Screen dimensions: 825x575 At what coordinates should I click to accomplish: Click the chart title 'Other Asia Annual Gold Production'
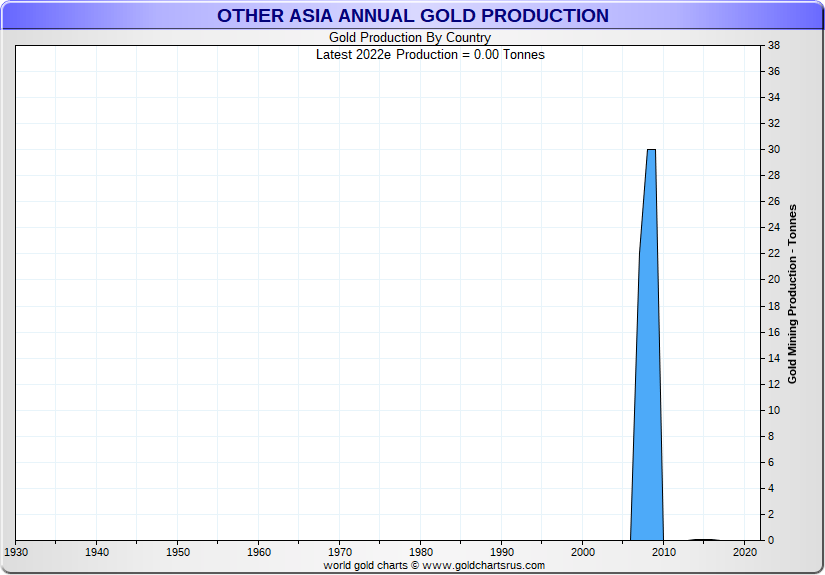(412, 16)
